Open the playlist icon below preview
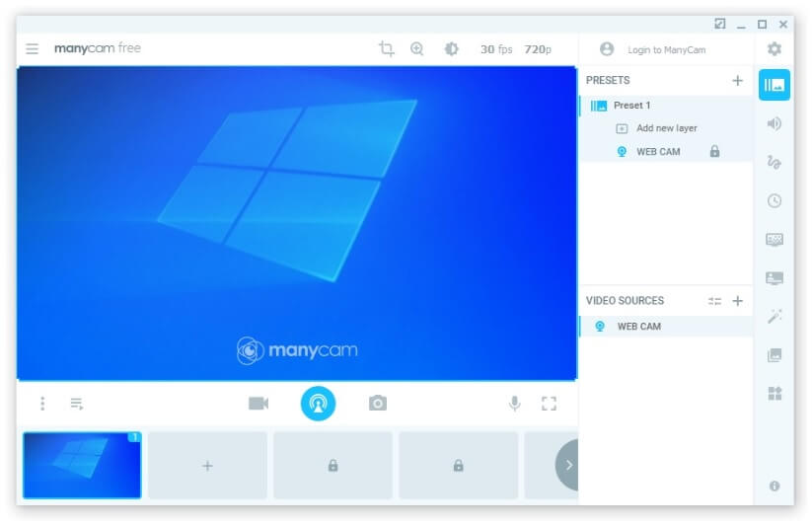Viewport: 812px width, 526px height. tap(77, 404)
